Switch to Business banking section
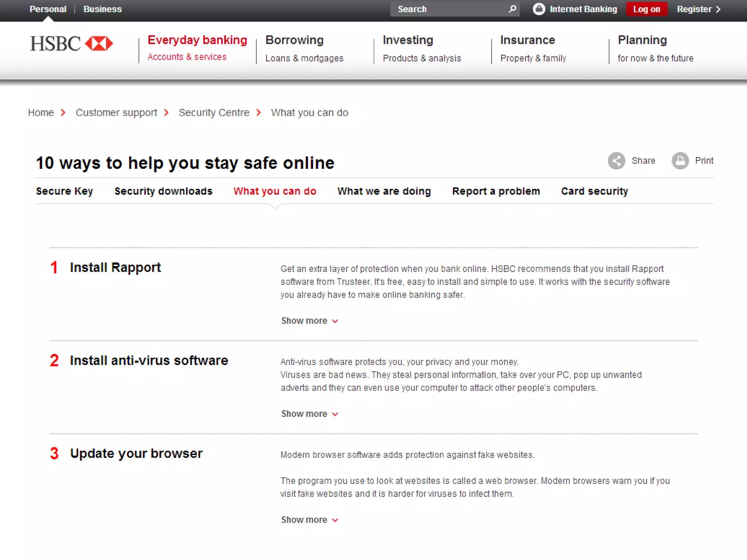747x560 pixels. pos(102,9)
